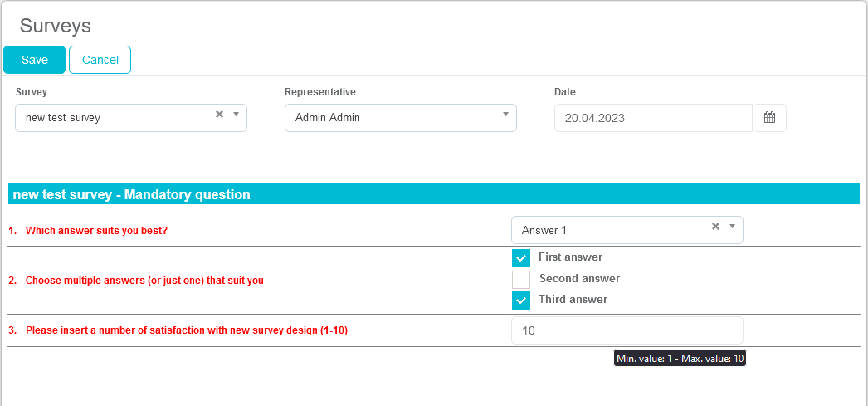This screenshot has width=868, height=406.
Task: Clear the Answer 1 selection using x
Action: (715, 227)
